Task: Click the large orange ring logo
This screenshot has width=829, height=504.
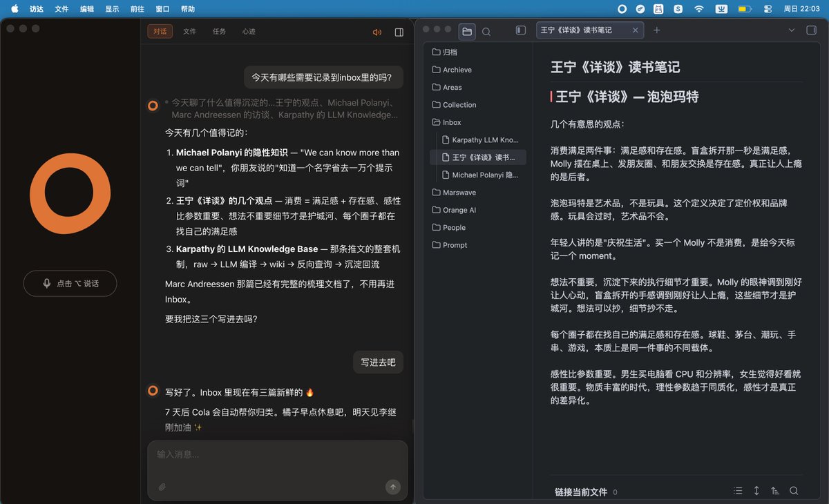Action: [x=70, y=195]
